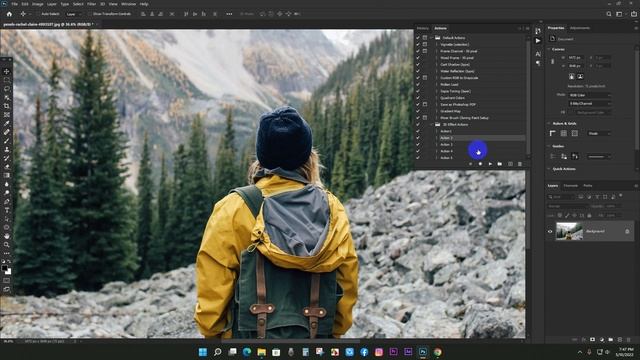Click the rulers icon under Rulers & Grids
The width and height of the screenshot is (640, 360).
tap(553, 133)
